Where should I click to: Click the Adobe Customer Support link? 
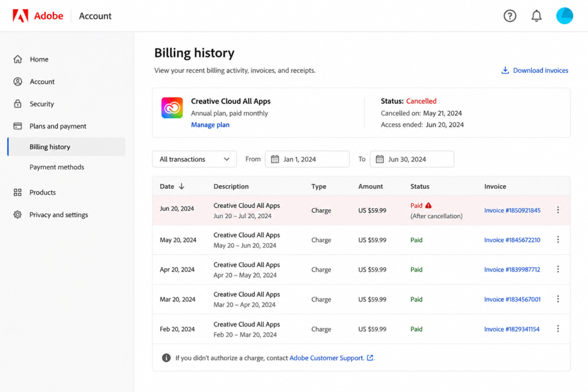point(327,358)
